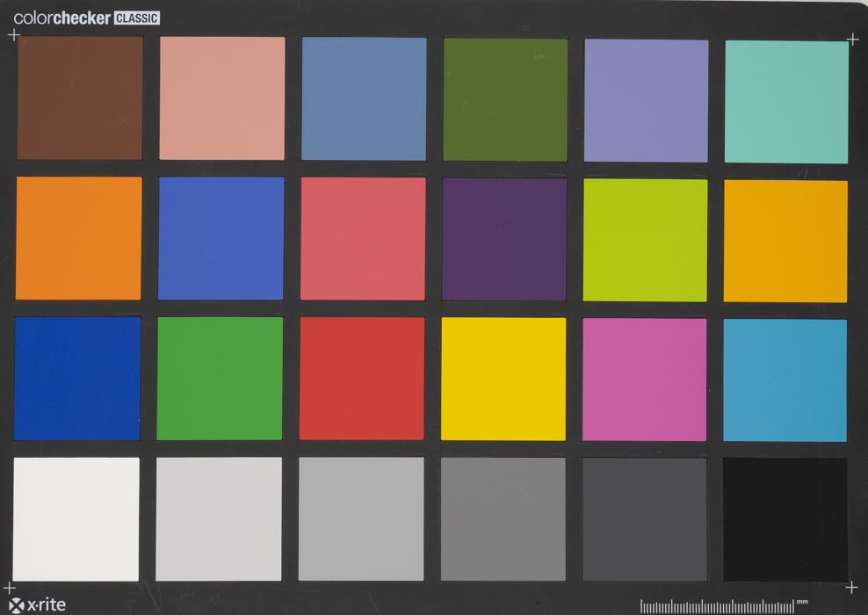Select the deep saturated blue patch
This screenshot has width=868, height=615.
pyautogui.click(x=77, y=378)
